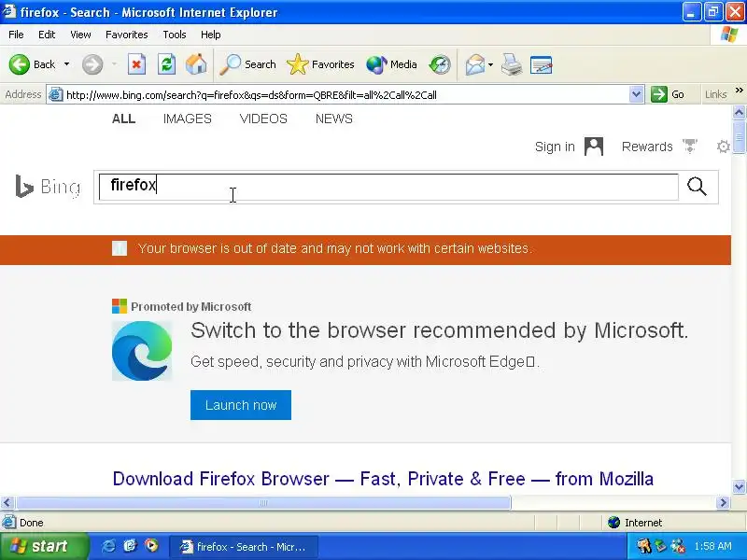Image resolution: width=747 pixels, height=560 pixels.
Task: Click the Edit page toolbar icon
Action: (542, 64)
